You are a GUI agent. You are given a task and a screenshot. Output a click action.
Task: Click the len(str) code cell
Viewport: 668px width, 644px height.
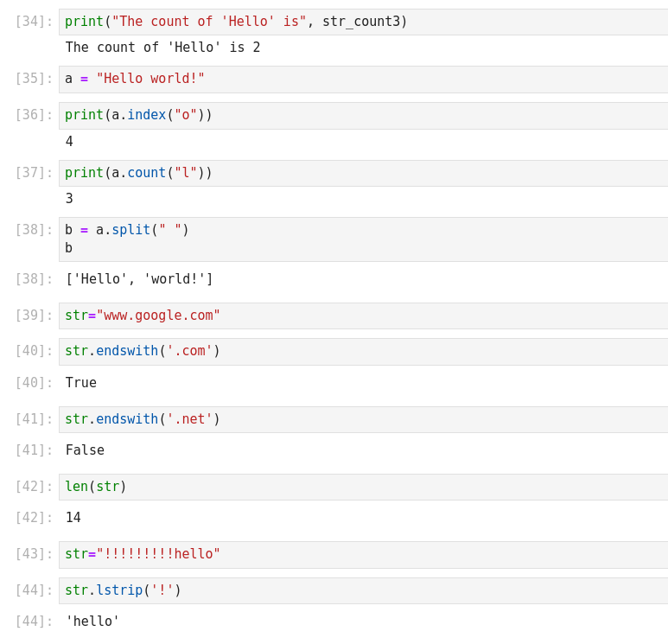coord(363,487)
